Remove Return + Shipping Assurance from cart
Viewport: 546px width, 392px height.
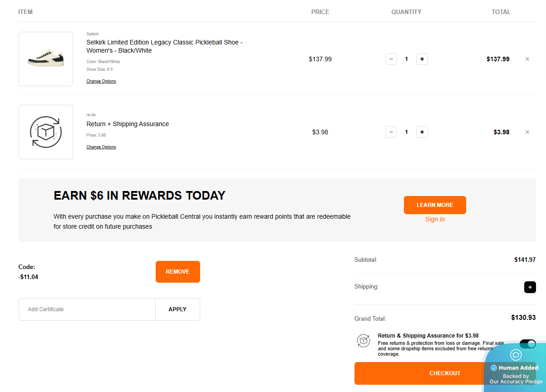[x=527, y=132]
